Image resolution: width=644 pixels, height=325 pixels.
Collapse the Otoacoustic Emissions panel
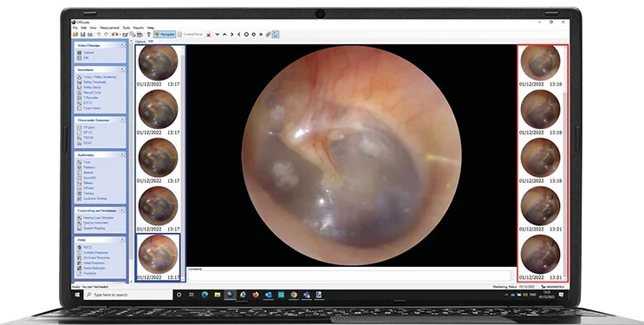click(122, 120)
